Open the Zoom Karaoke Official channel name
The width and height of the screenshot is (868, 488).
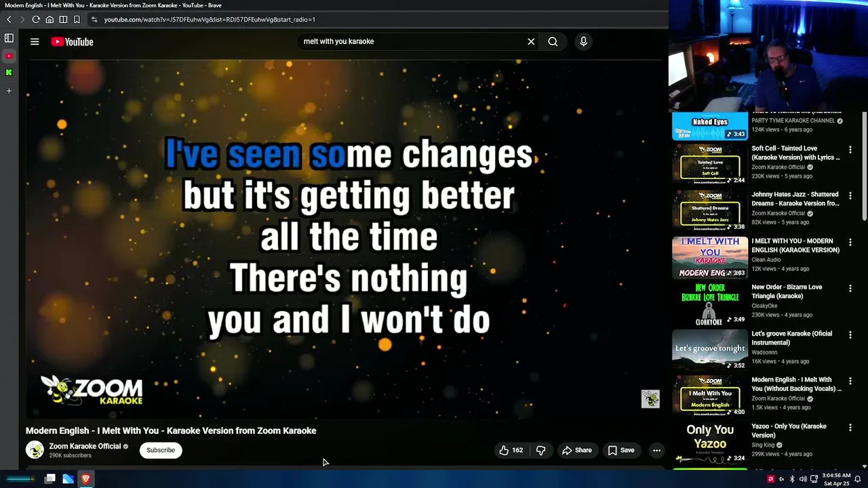click(85, 446)
